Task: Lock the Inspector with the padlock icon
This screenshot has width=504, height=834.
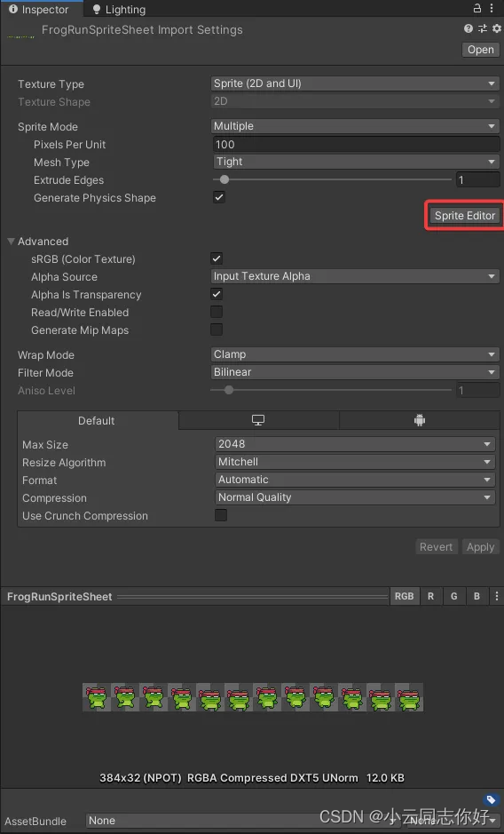Action: coord(477,9)
